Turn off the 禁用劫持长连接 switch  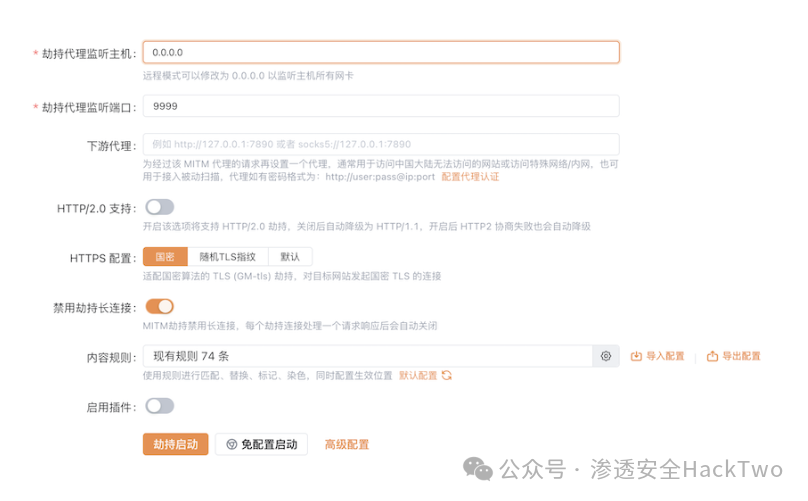coord(160,307)
